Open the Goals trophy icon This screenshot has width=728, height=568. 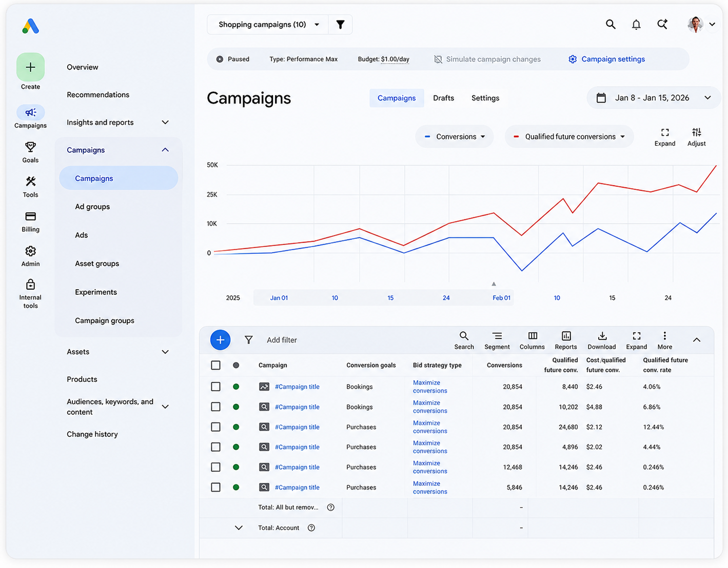[x=30, y=147]
